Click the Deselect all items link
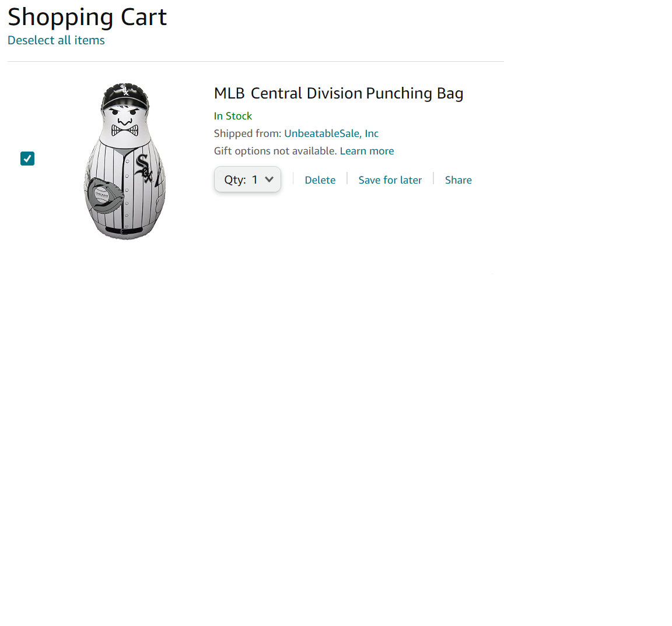Screen dimensions: 672x626 pos(56,40)
